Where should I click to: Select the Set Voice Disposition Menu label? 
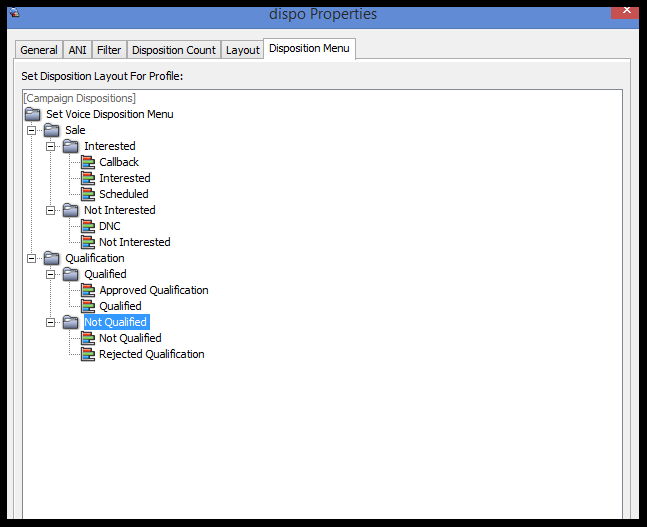[x=110, y=114]
